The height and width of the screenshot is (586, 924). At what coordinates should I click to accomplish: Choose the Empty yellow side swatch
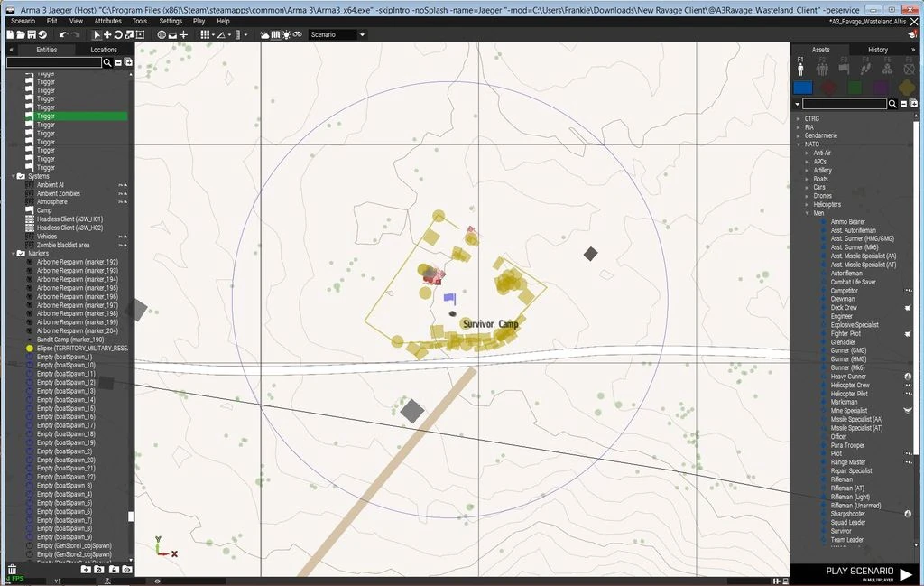[x=906, y=88]
